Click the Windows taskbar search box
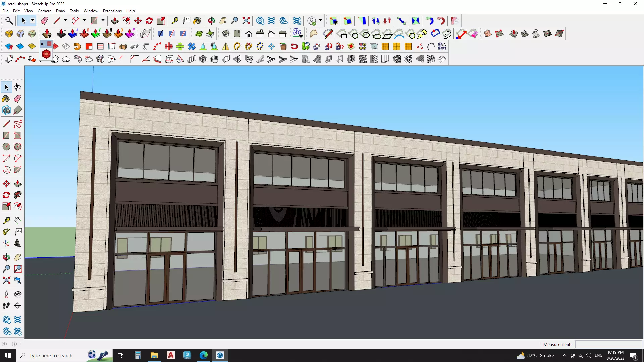The image size is (644, 362). 51,355
